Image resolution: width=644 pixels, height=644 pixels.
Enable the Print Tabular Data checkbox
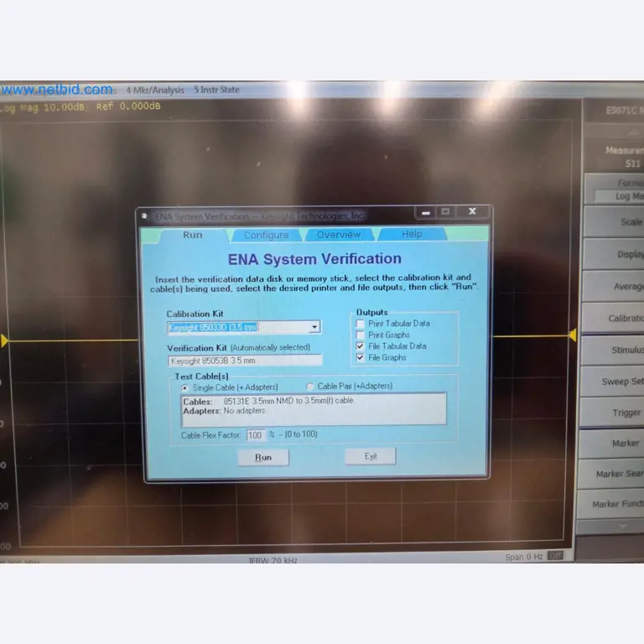click(361, 324)
